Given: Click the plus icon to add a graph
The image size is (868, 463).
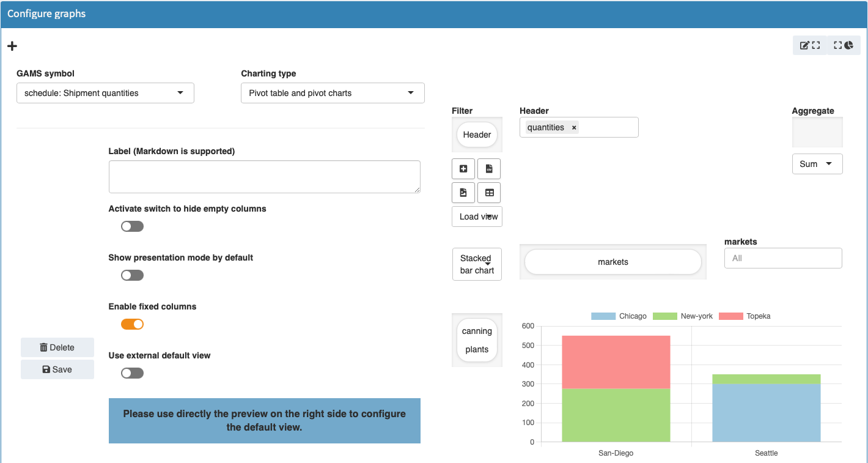Looking at the screenshot, I should [12, 46].
